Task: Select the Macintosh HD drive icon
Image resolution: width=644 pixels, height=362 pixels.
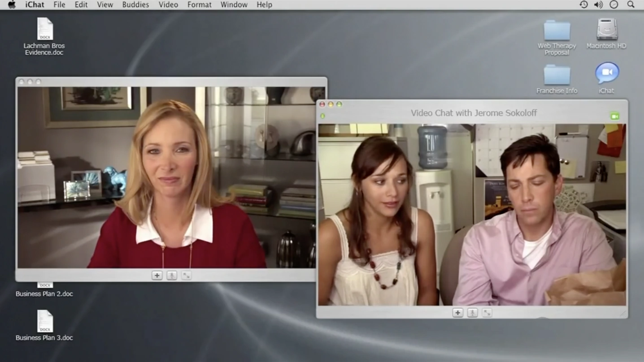Action: [606, 34]
